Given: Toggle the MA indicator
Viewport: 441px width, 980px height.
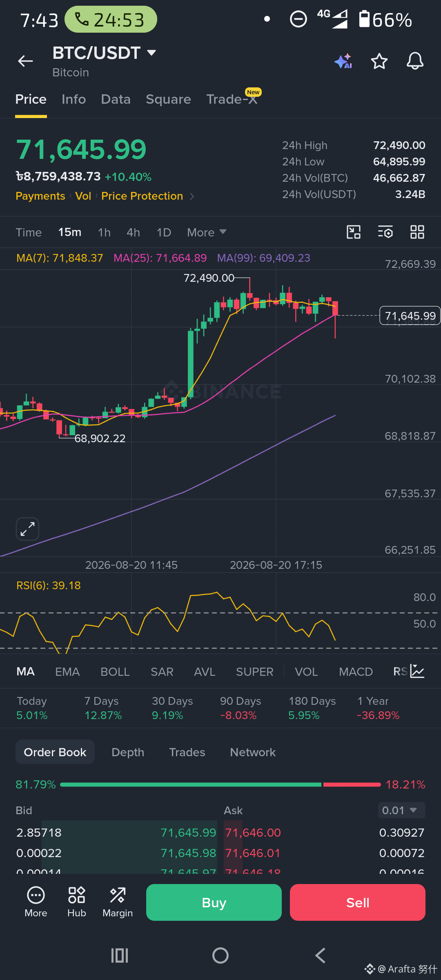Looking at the screenshot, I should (25, 672).
